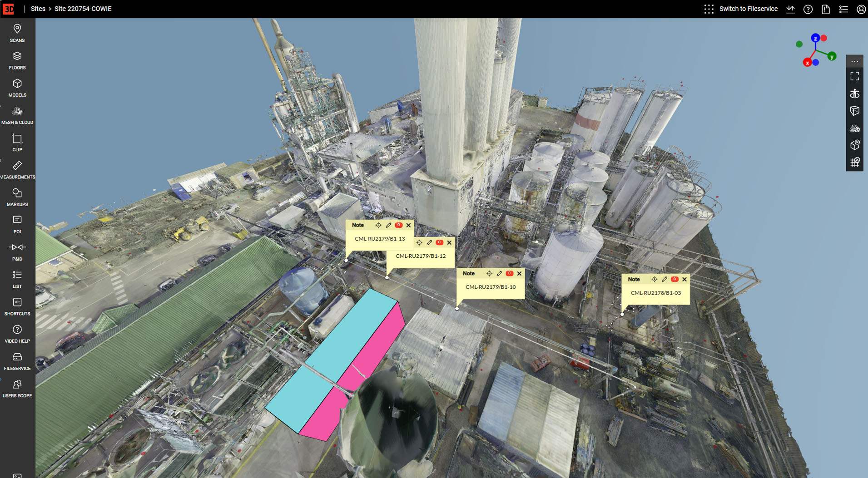Toggle point cloud and mesh display

[855, 128]
